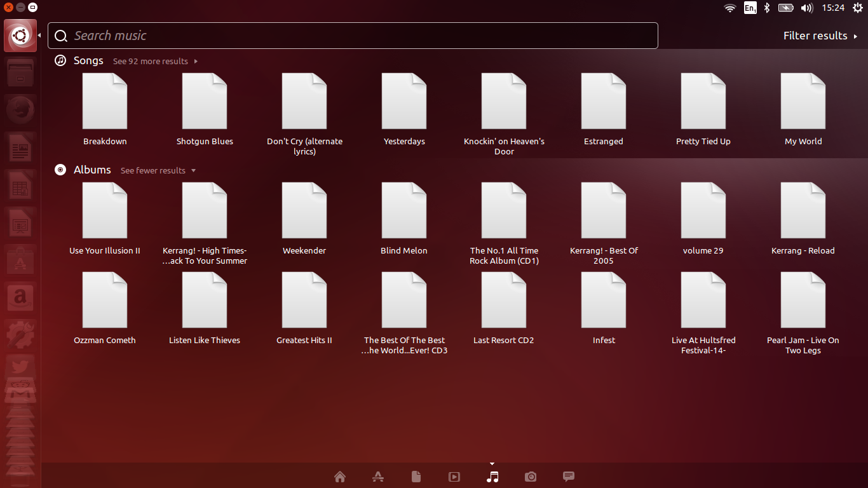
Task: Open the En keyboard layout indicator
Action: (750, 8)
